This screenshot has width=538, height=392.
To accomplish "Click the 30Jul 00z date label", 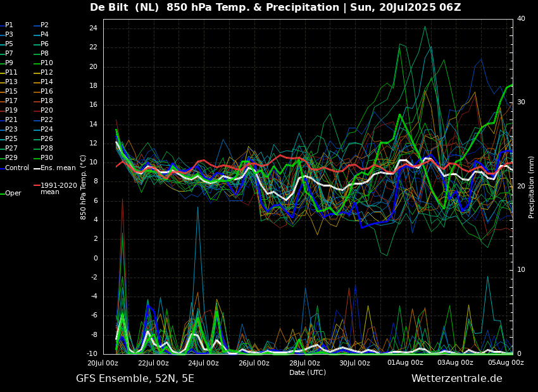I will [355, 363].
